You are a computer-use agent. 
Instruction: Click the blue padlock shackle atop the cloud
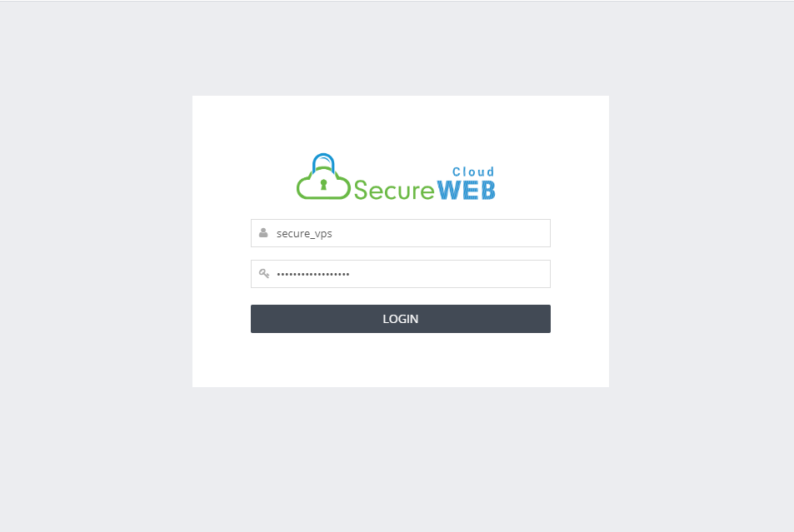pyautogui.click(x=323, y=163)
